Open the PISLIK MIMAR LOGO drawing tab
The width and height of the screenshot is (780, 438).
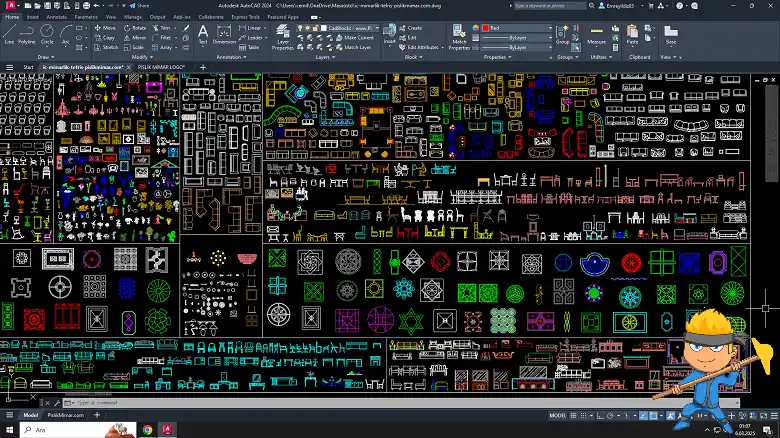coord(160,67)
